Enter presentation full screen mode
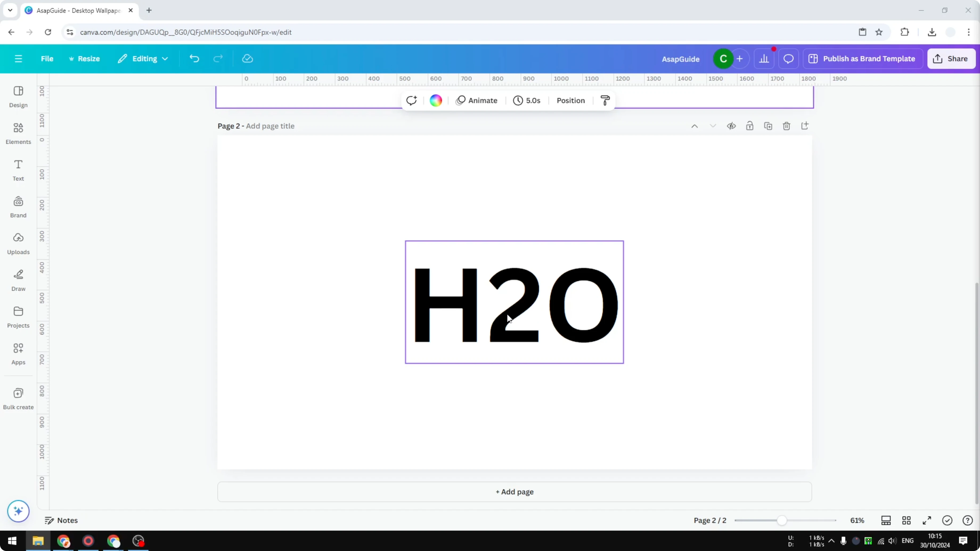 coord(927,521)
